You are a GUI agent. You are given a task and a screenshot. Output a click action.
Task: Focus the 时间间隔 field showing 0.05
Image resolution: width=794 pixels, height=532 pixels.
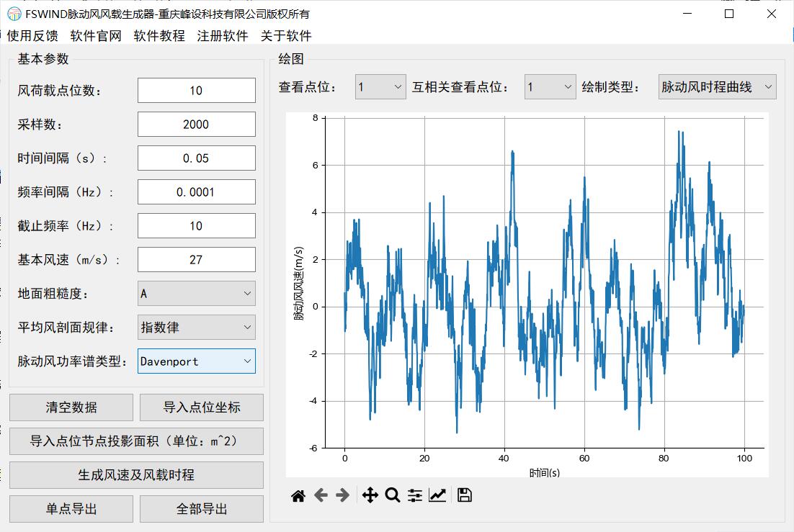coord(197,158)
